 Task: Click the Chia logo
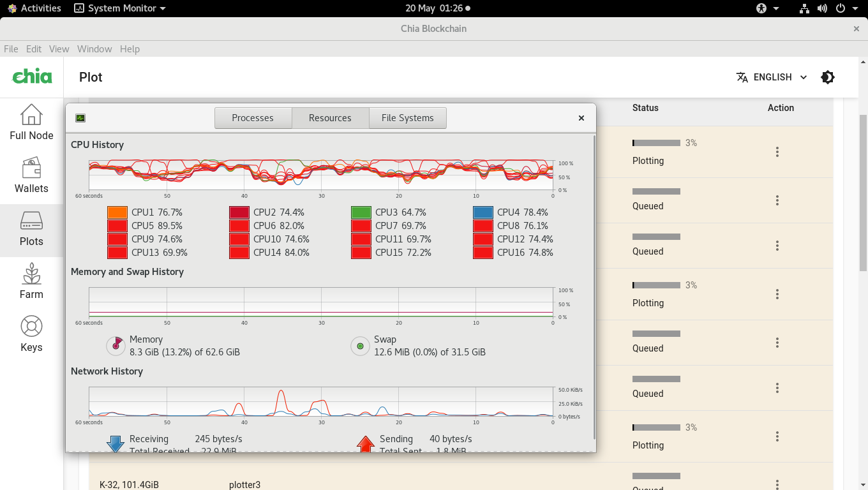33,77
